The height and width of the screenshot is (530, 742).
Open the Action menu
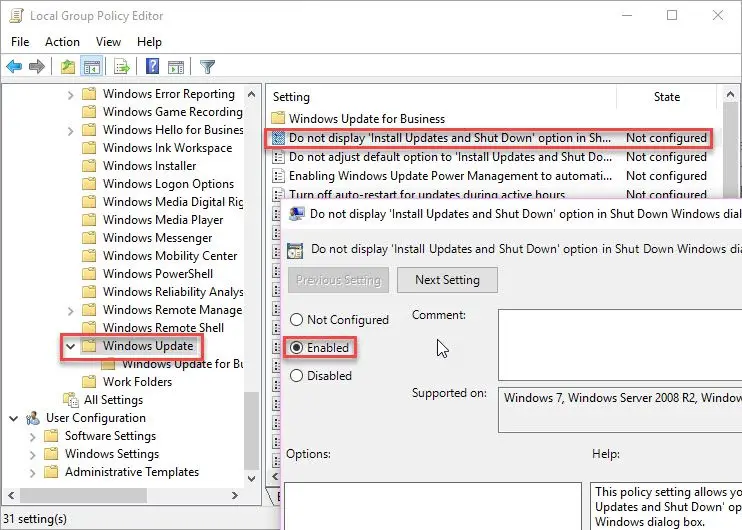click(x=62, y=42)
